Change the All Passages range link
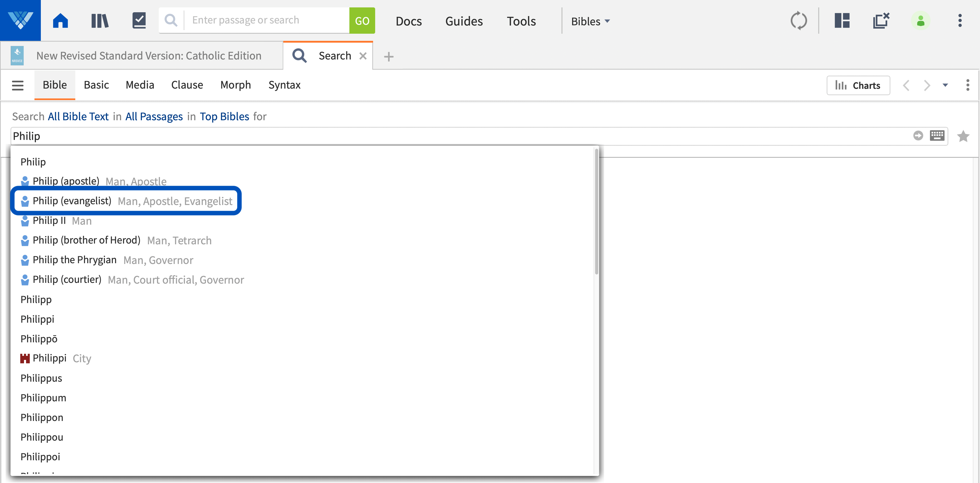Screen dimensions: 980x483 click(x=154, y=116)
